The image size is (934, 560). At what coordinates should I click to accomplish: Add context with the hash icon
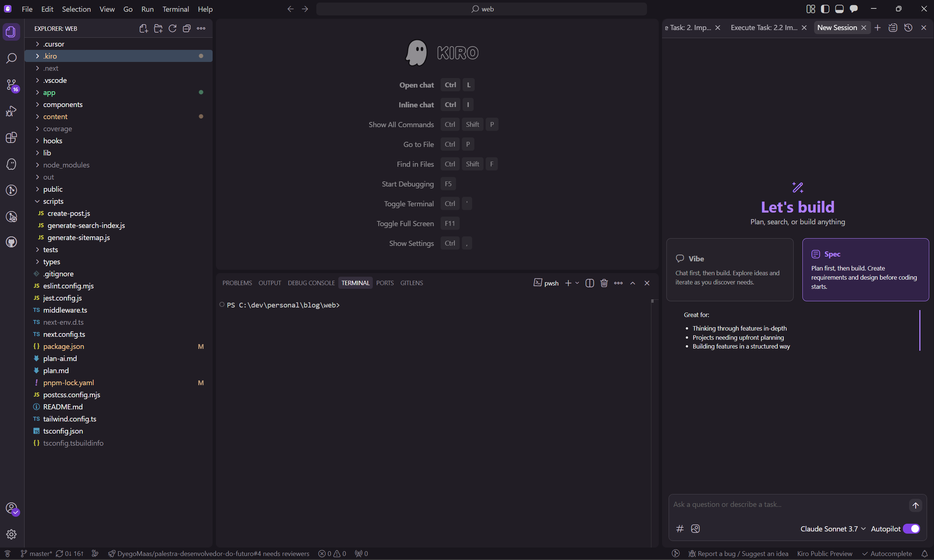coord(680,529)
